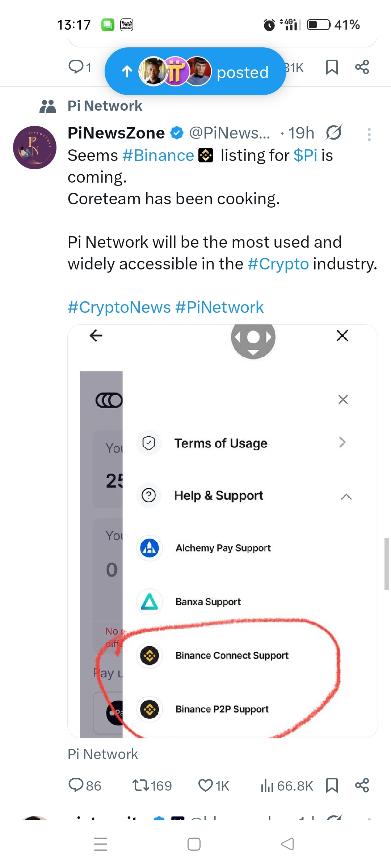
Task: Tap Android back navigation button
Action: click(287, 844)
